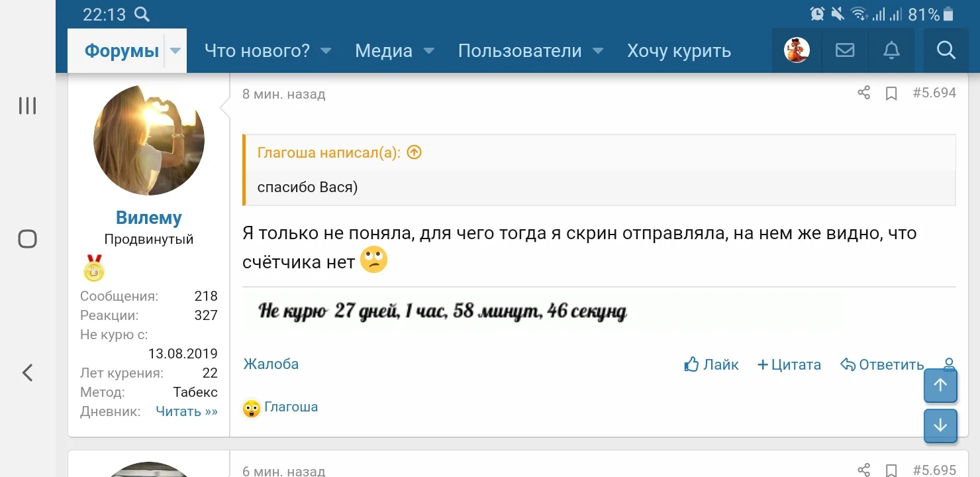Jump to top with the up-arrow button
980x477 pixels.
(x=940, y=386)
